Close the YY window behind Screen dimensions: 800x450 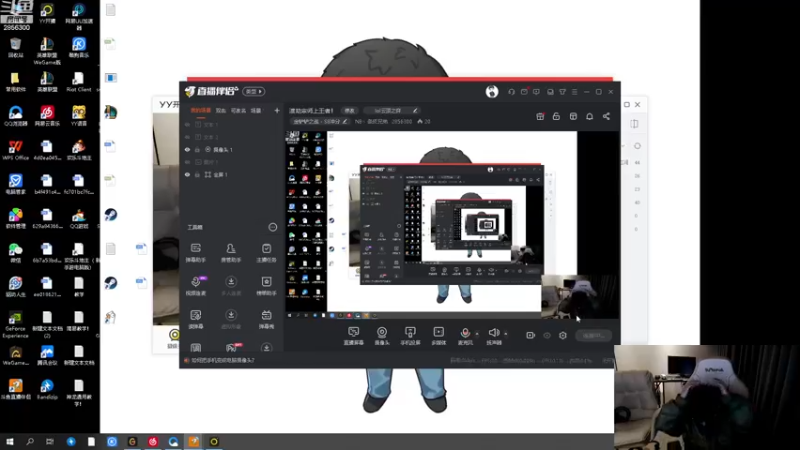pyautogui.click(x=638, y=104)
